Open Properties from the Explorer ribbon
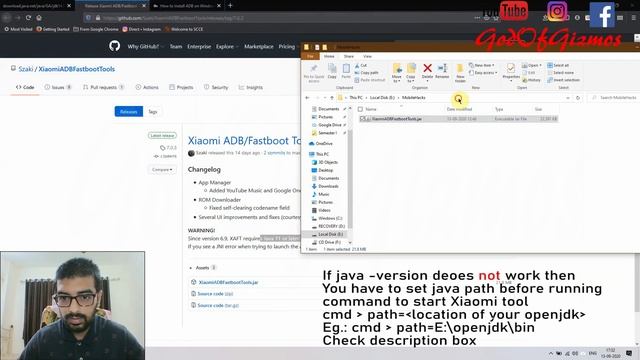The image size is (640, 360). click(511, 72)
